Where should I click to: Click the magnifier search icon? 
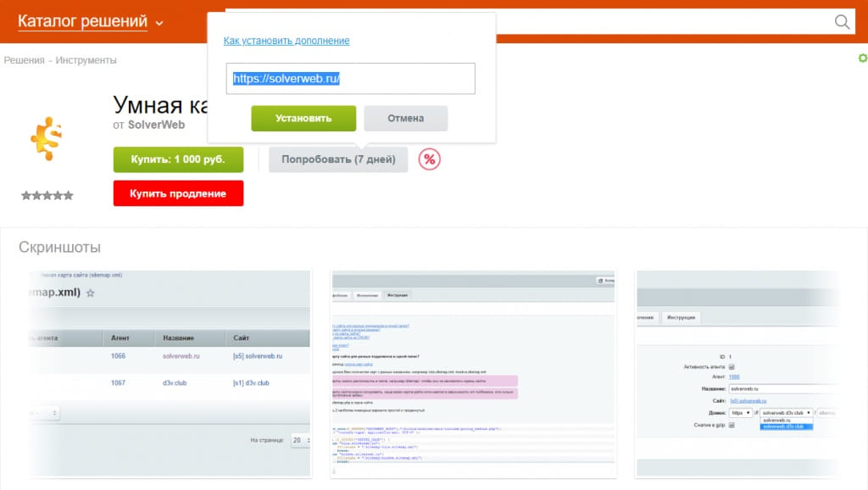[x=843, y=22]
